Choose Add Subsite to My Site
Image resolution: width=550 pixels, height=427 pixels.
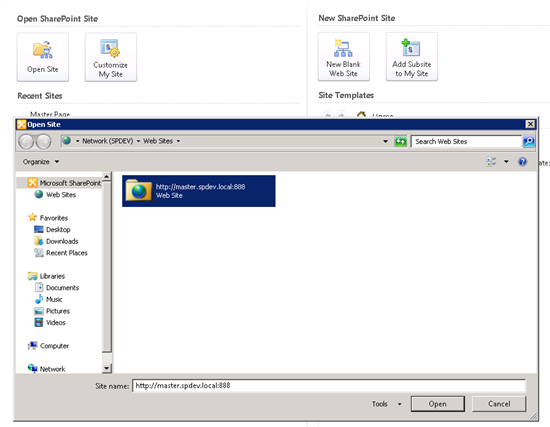[x=411, y=56]
